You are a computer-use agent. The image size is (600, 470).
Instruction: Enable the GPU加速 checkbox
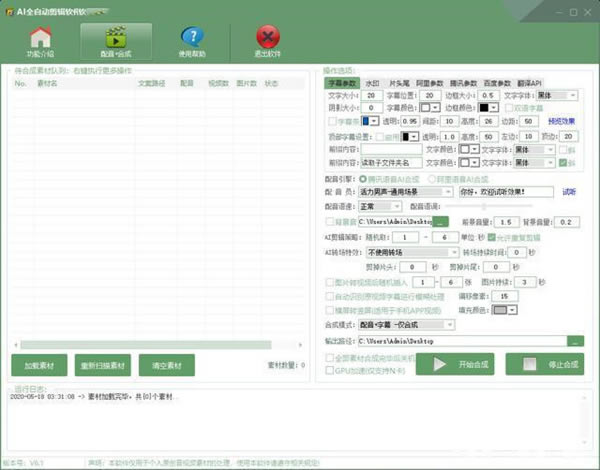pyautogui.click(x=330, y=370)
